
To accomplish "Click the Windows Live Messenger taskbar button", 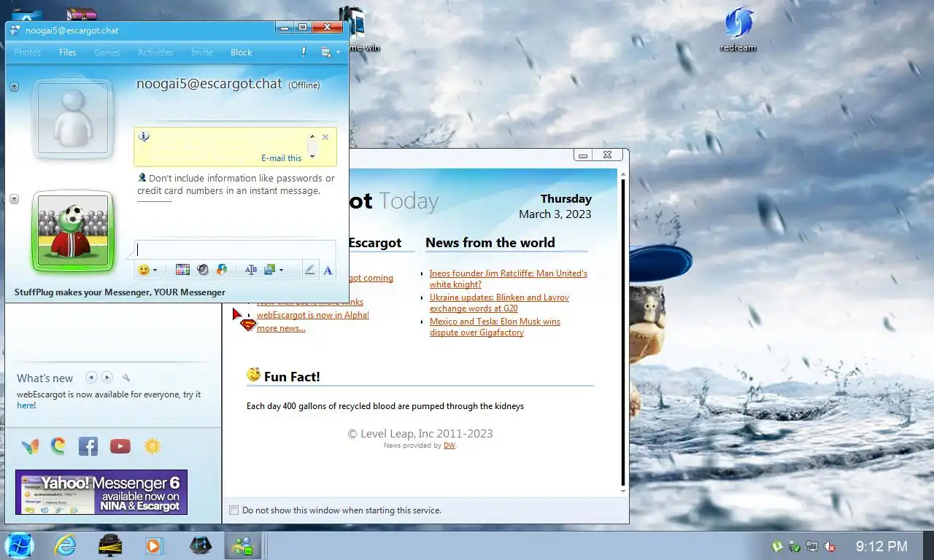I will 242,545.
